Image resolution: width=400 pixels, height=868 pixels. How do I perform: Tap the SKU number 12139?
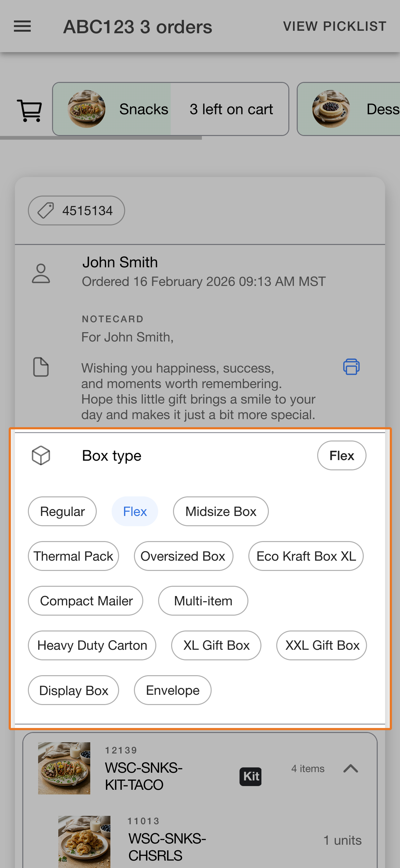(121, 750)
